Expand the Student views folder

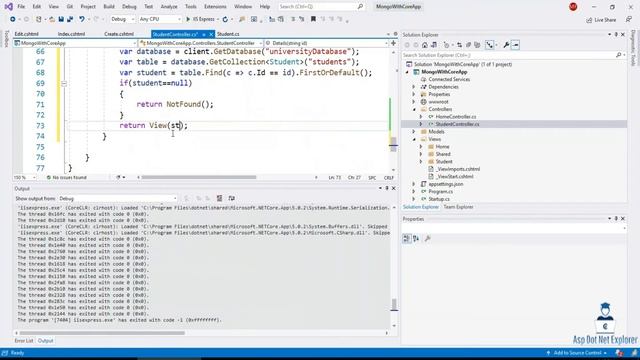coord(421,162)
